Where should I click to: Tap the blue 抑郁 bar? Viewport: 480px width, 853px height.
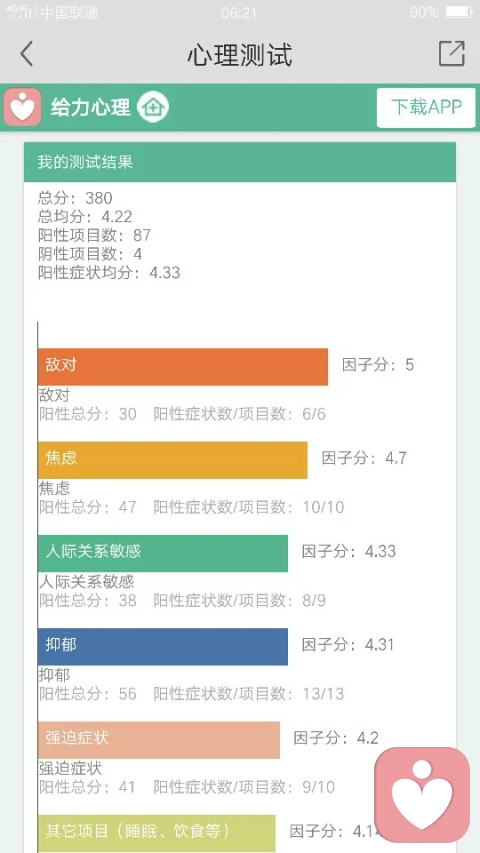163,647
